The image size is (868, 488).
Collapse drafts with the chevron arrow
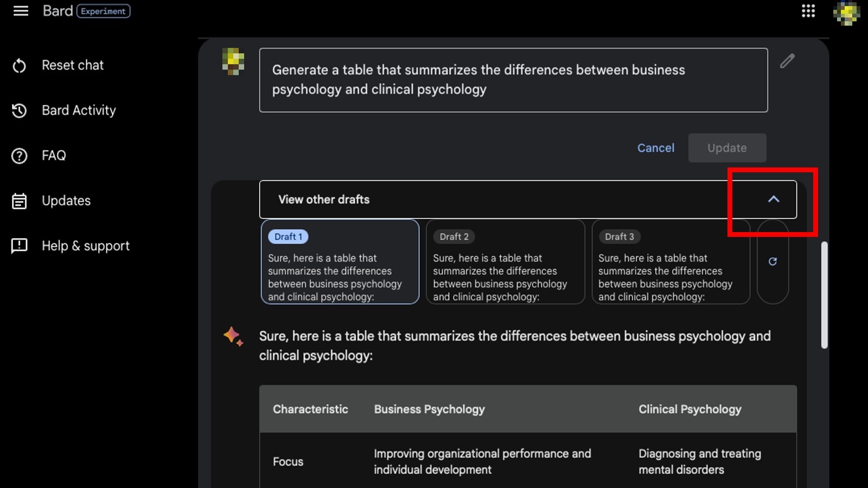click(774, 199)
